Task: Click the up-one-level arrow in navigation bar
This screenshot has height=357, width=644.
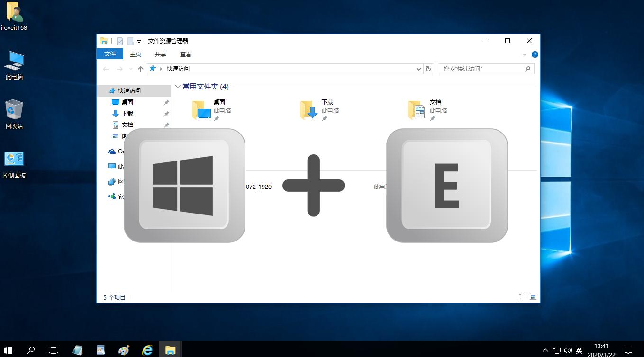Action: click(140, 69)
